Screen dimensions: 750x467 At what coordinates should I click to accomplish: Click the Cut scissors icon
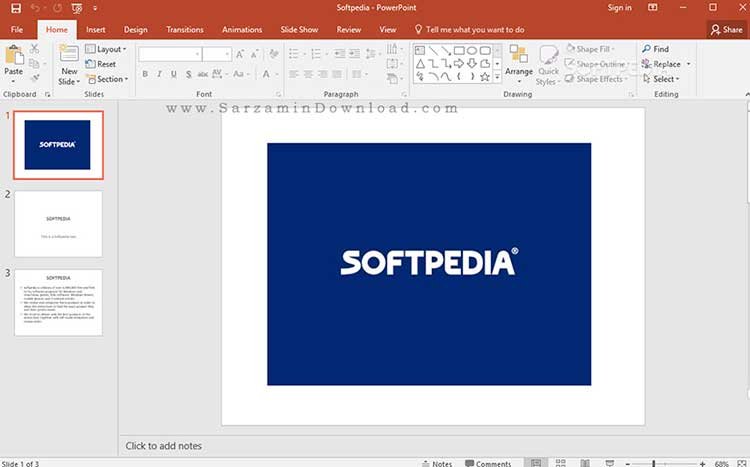34,48
